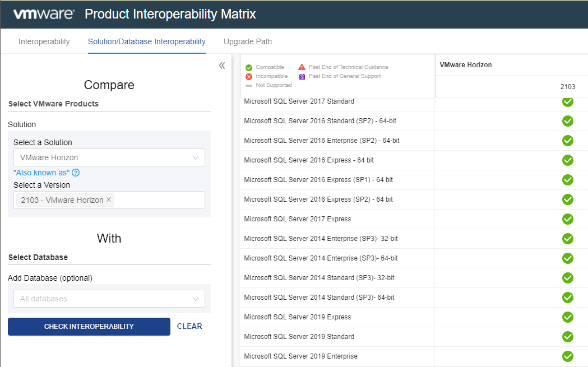The height and width of the screenshot is (367, 588).
Task: Click compatible checkmark for SQL Server 2016 Express - 64 bit
Action: click(567, 160)
